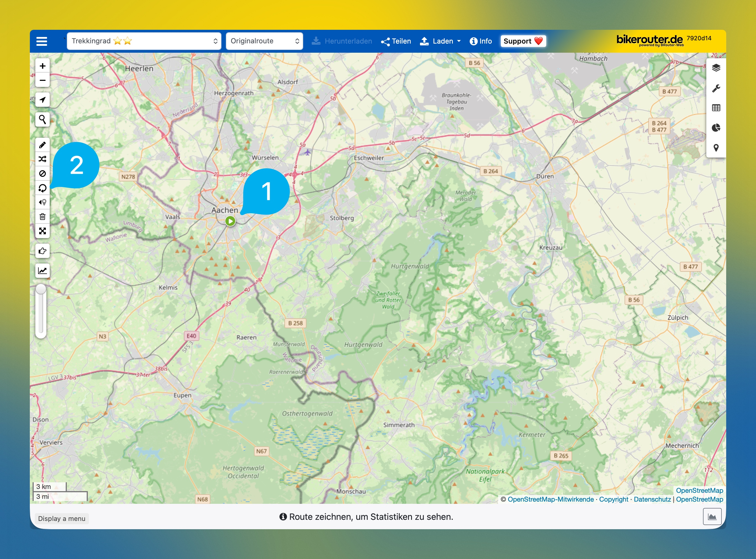Screen dimensions: 756x559
Task: Open the Datenschutz link
Action: (x=652, y=499)
